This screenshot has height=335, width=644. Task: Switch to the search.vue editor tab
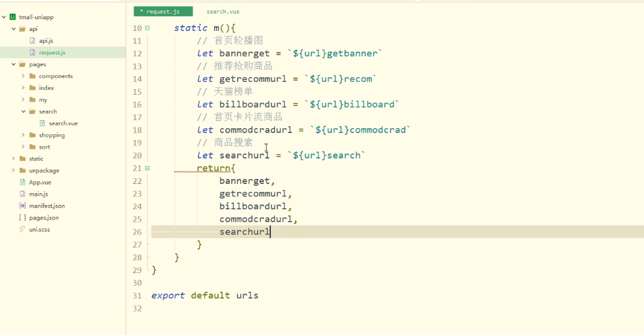click(x=223, y=12)
